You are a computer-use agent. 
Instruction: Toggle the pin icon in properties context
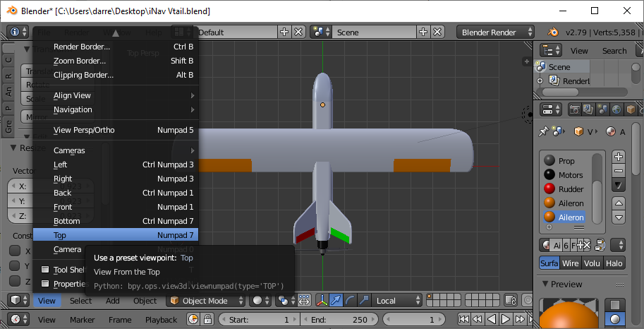[x=543, y=131]
